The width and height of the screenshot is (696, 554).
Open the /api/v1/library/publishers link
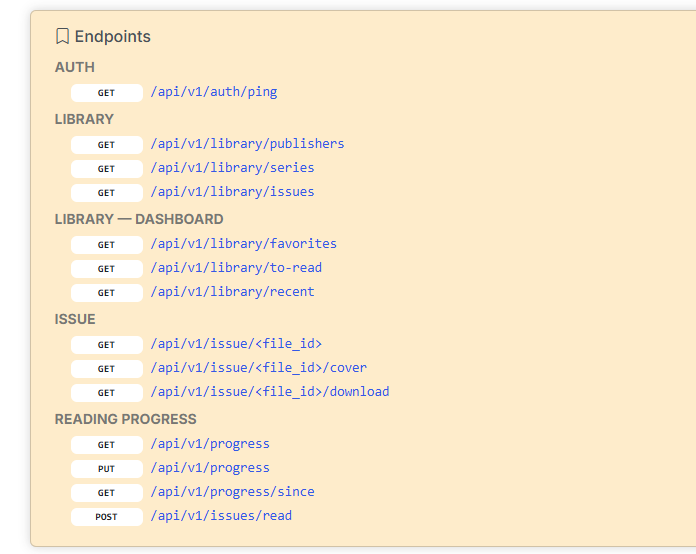coord(247,144)
